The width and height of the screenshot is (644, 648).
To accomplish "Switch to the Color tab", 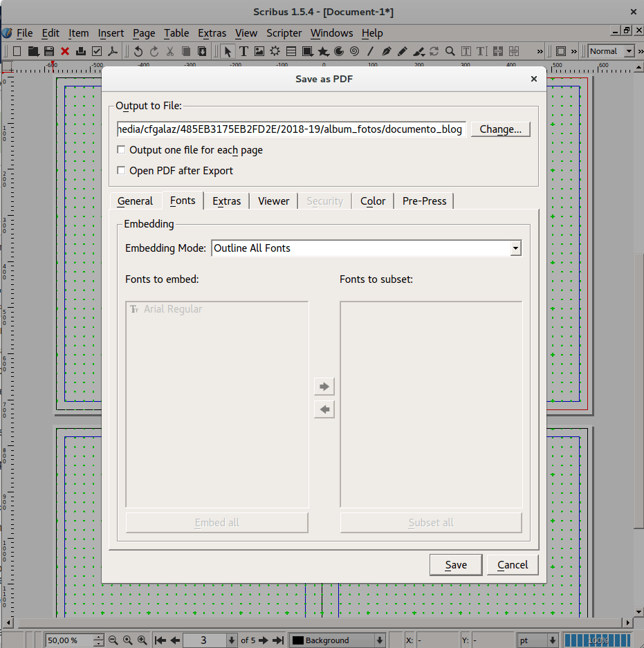I will (x=372, y=201).
